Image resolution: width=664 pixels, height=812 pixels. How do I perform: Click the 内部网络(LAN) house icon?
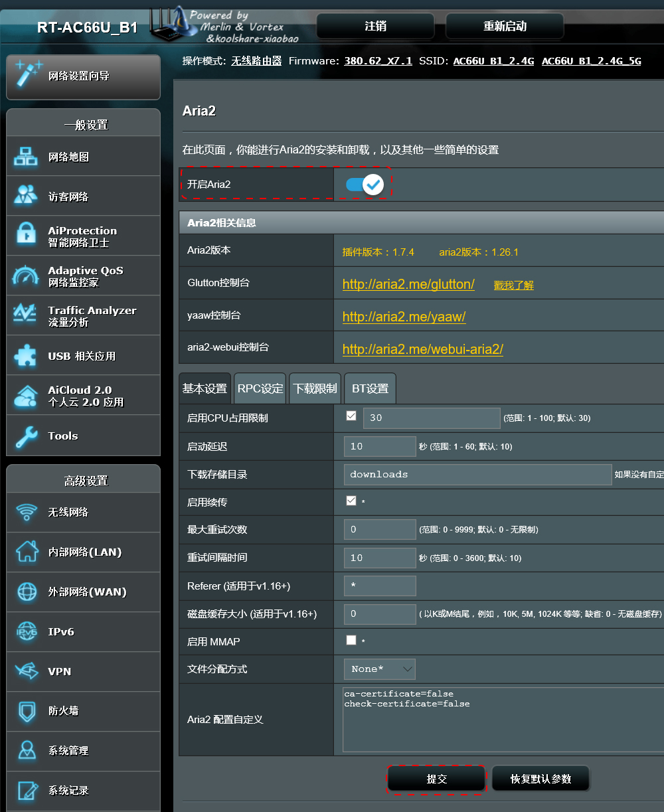[27, 551]
